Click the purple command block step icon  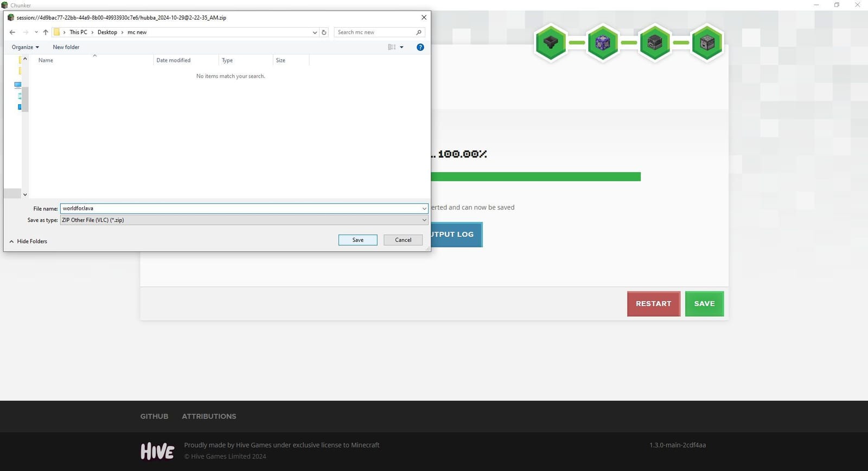coord(603,43)
